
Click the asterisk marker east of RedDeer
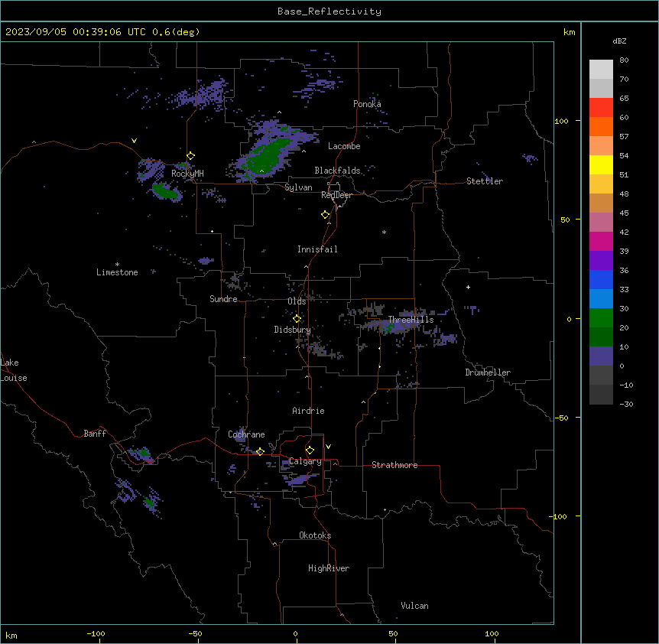pyautogui.click(x=384, y=233)
